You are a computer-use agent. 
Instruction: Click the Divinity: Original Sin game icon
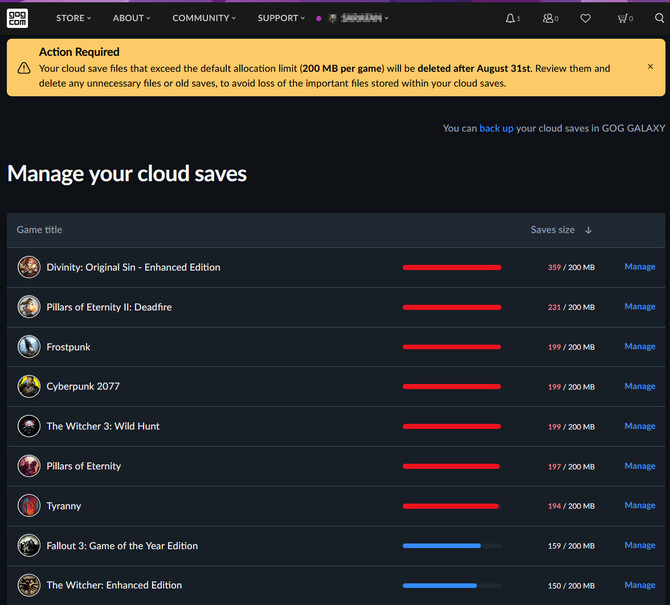(29, 267)
